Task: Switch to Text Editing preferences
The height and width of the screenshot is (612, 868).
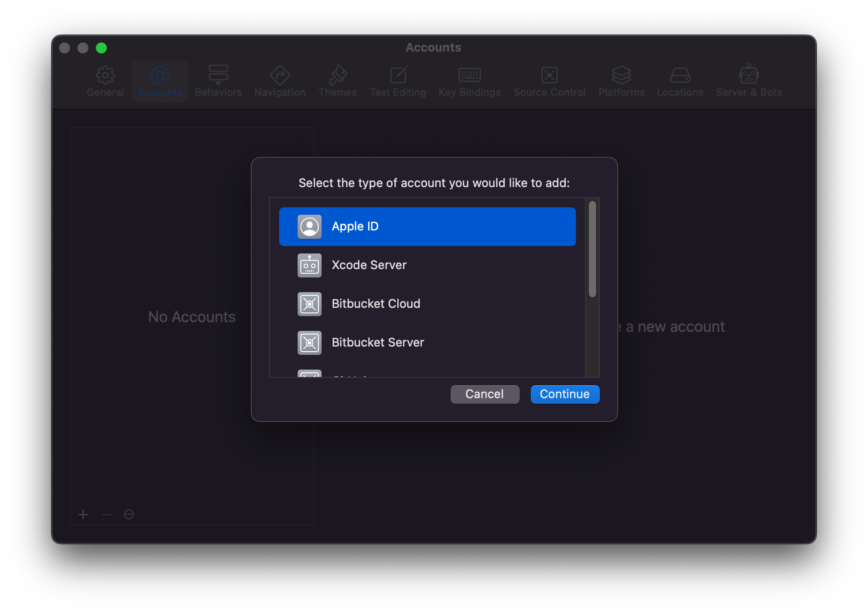Action: pos(398,82)
